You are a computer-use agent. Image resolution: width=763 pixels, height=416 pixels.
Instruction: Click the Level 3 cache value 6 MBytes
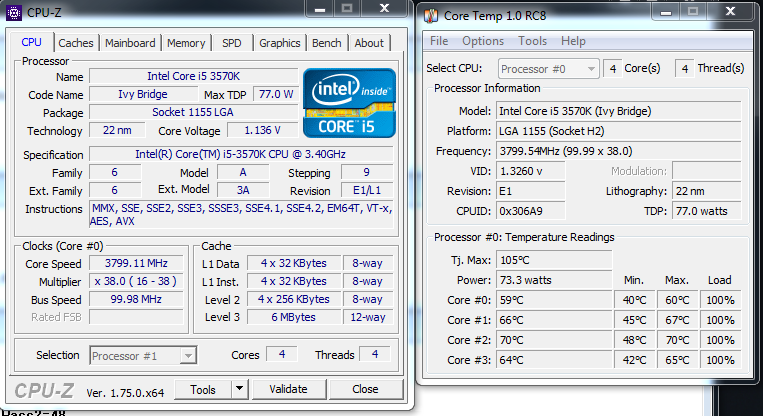tap(294, 317)
